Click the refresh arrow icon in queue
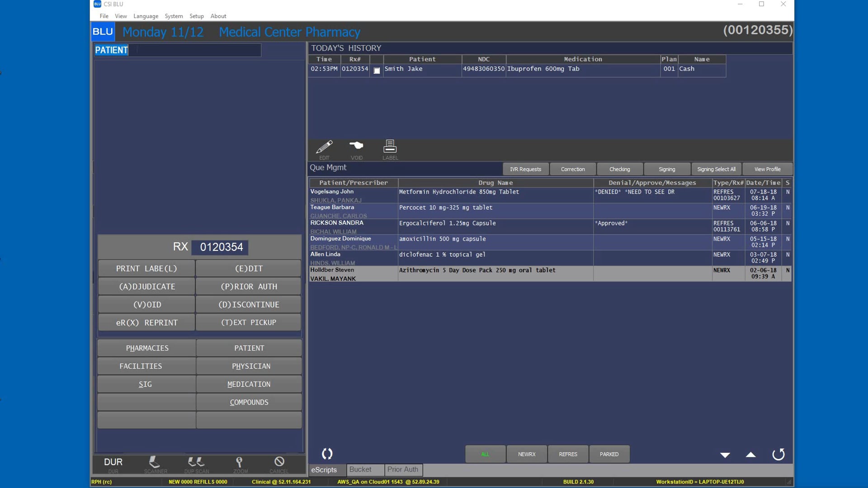 coord(778,455)
